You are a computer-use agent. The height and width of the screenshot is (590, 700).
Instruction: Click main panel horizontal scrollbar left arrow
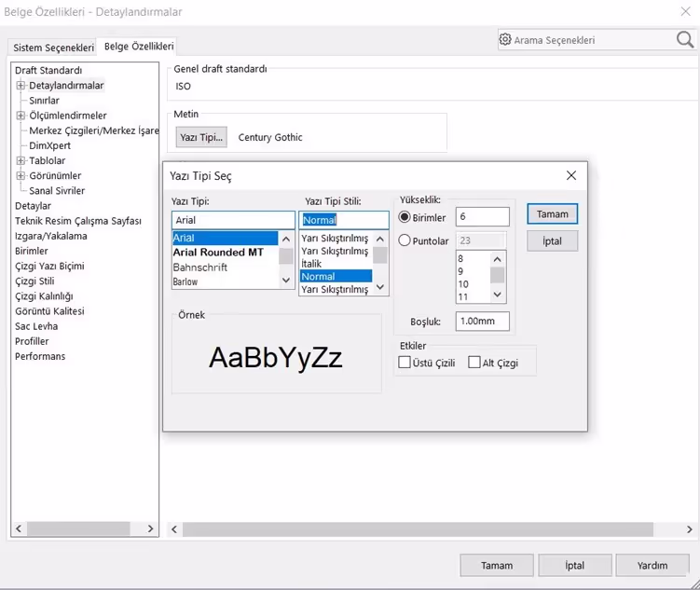174,529
